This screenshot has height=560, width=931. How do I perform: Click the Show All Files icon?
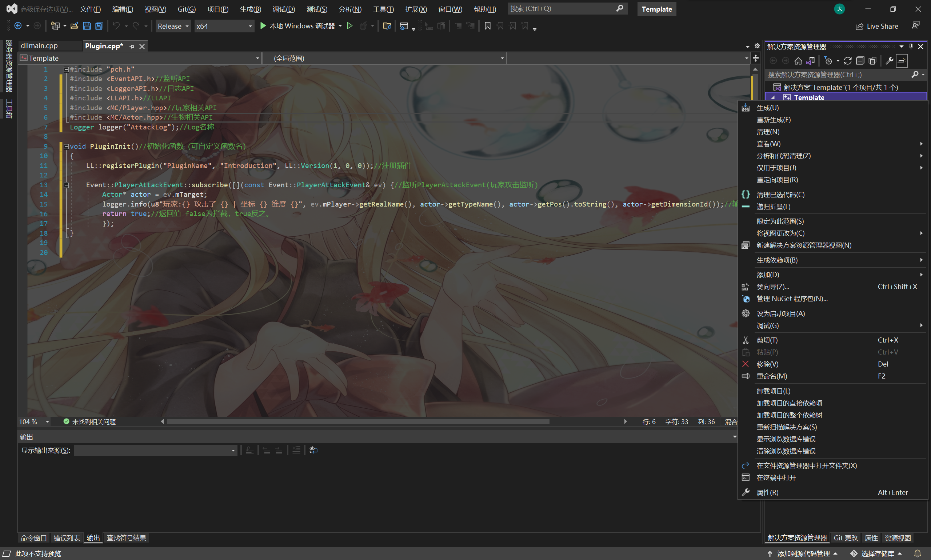[x=872, y=61]
